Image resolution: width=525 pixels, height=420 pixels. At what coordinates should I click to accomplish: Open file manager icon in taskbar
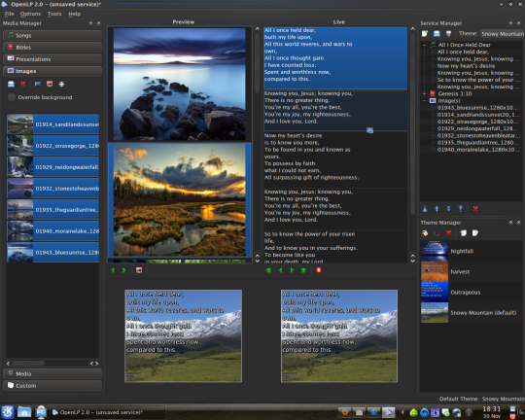[x=24, y=412]
